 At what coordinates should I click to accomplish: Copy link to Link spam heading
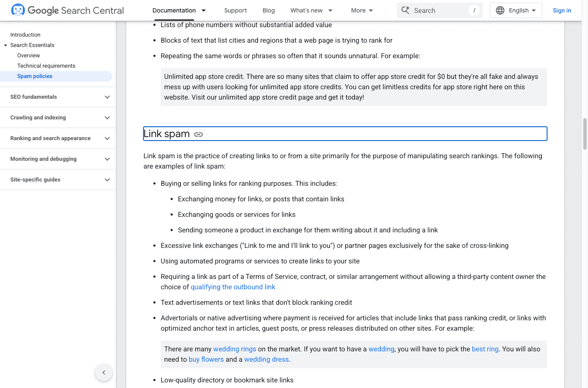(x=198, y=135)
